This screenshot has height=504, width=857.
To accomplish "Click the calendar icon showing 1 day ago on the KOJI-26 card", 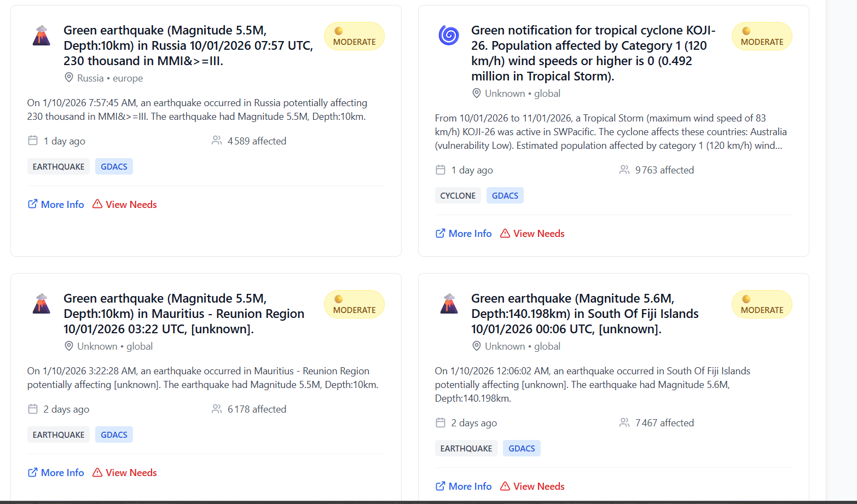I will 441,170.
